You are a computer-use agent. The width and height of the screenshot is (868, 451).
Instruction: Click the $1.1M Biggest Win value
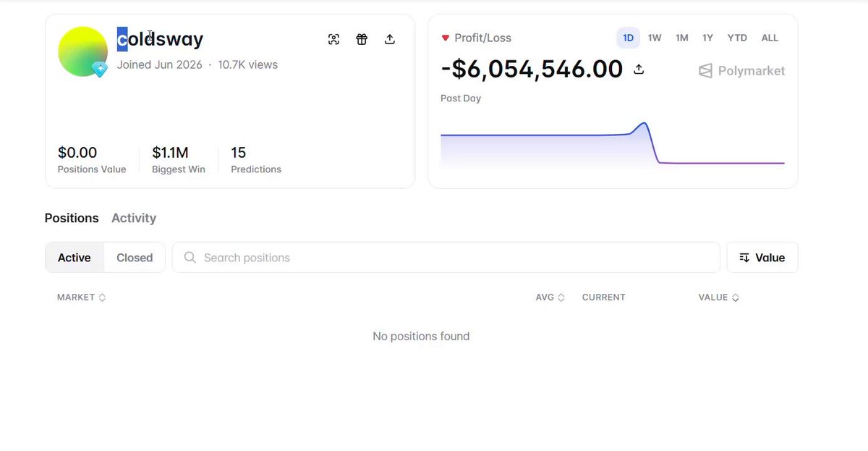pos(170,153)
